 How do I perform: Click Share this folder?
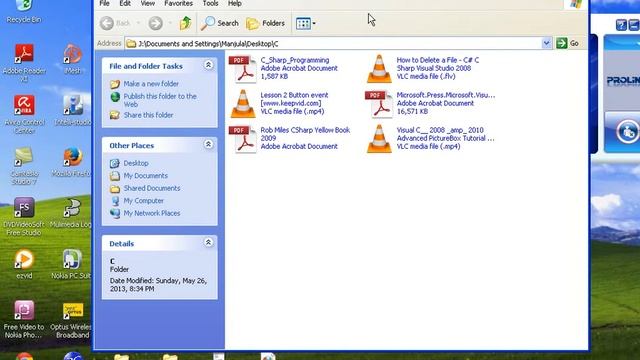tap(149, 115)
